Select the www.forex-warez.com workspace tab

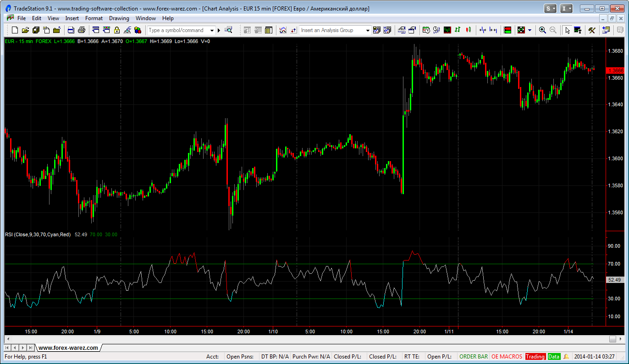pyautogui.click(x=68, y=348)
